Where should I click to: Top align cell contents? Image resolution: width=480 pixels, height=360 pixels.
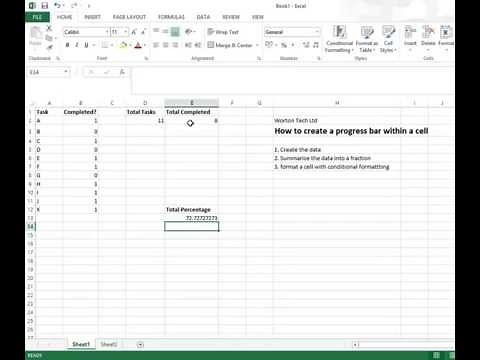click(156, 32)
